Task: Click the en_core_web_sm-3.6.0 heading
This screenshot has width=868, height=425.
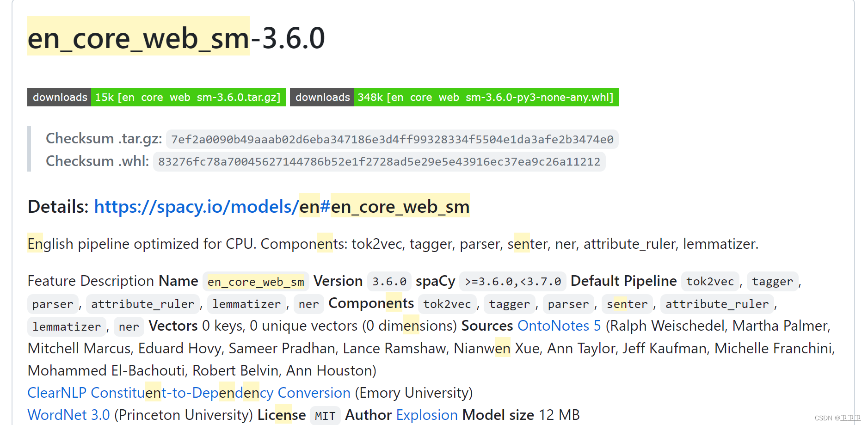Action: click(x=176, y=38)
